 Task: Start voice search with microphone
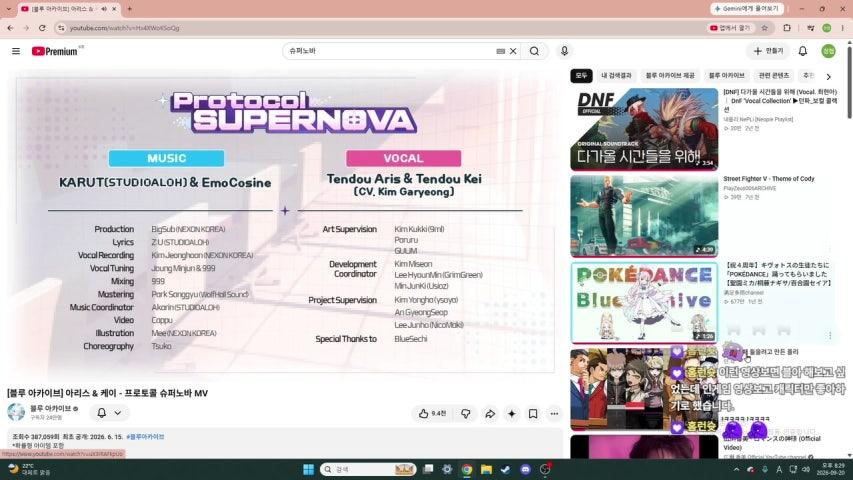pyautogui.click(x=564, y=51)
